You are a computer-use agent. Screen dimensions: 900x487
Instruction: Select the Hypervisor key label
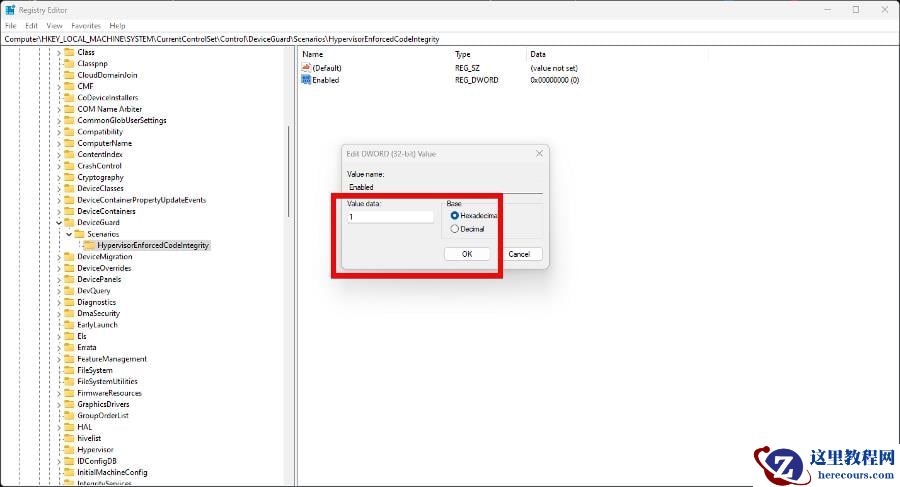[x=95, y=450]
